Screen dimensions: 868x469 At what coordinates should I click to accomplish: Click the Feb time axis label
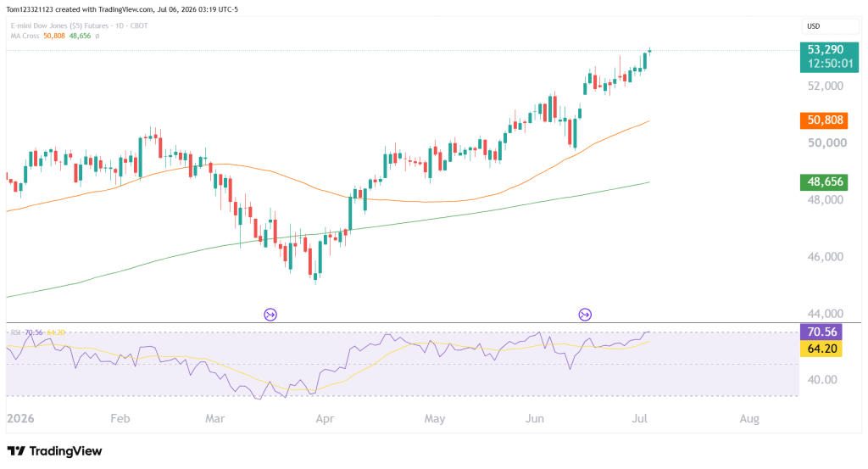(120, 418)
